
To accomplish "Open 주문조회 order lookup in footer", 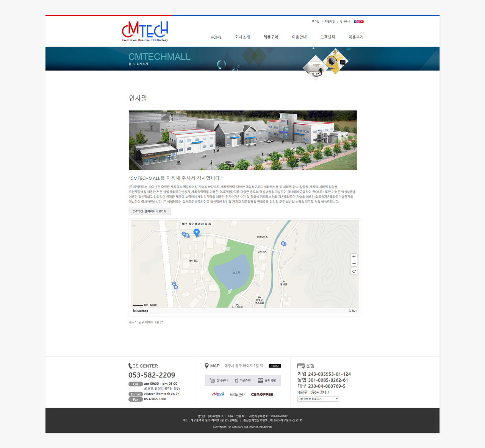I will (242, 380).
